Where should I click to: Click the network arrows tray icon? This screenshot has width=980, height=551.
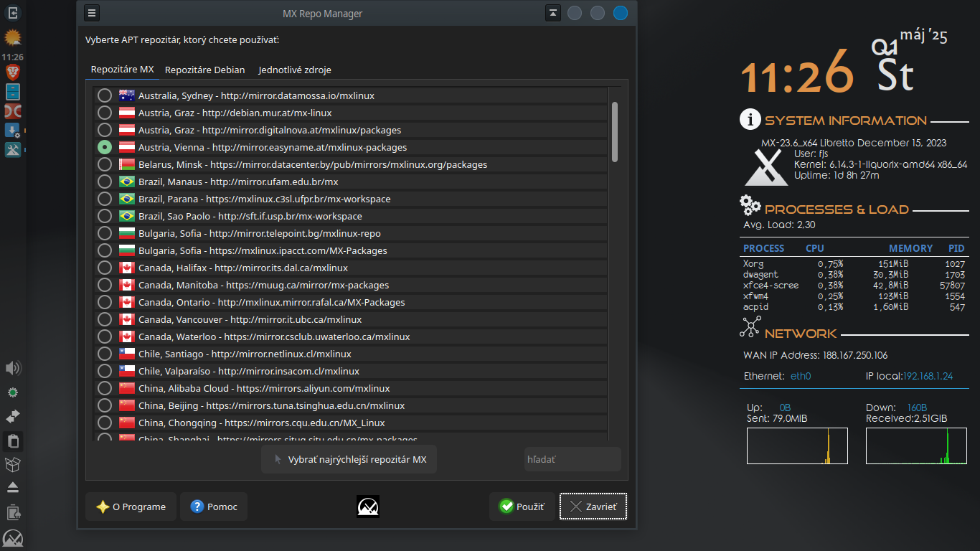(13, 417)
